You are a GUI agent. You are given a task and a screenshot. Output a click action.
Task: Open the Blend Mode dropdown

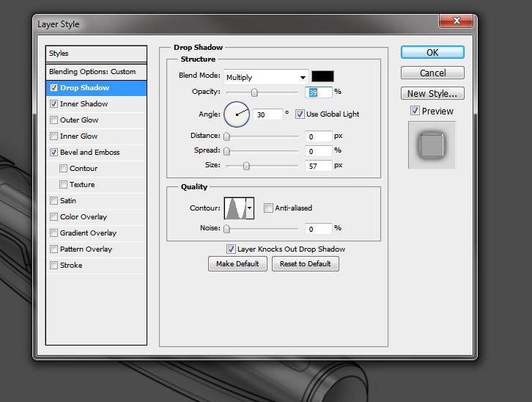click(265, 77)
